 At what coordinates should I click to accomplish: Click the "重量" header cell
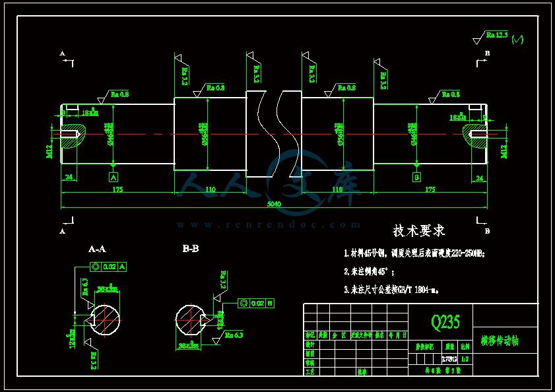(x=450, y=347)
